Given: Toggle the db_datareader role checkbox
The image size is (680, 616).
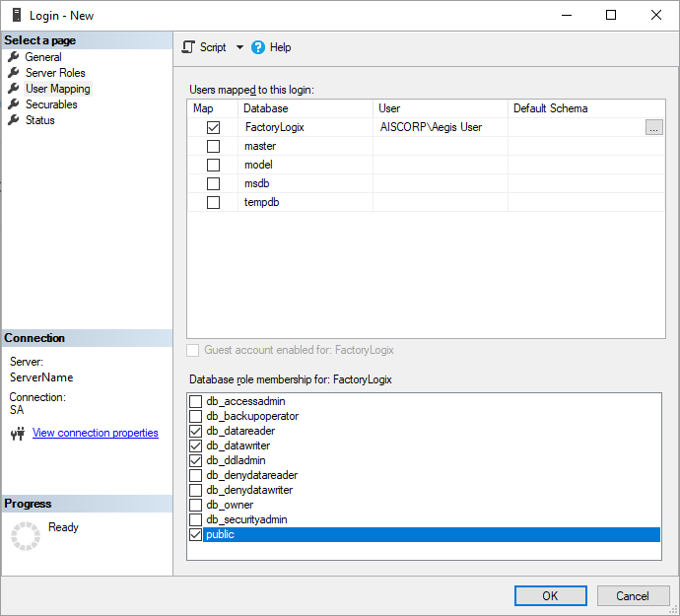Looking at the screenshot, I should [x=195, y=431].
